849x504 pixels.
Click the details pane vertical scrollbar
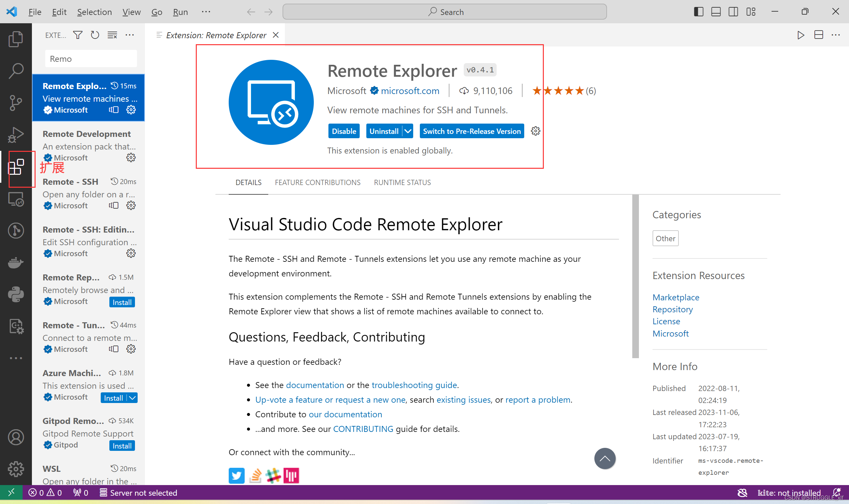tap(635, 276)
